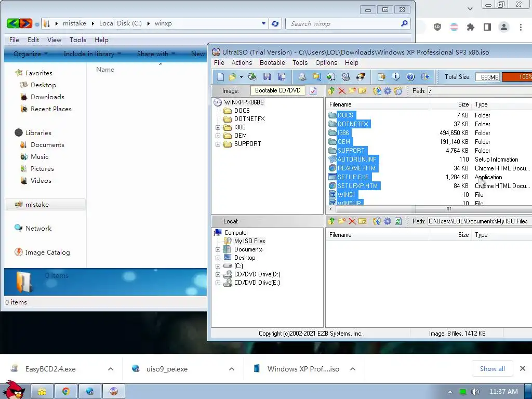The height and width of the screenshot is (399, 532).
Task: Click the Filename column header in image list
Action: [x=378, y=104]
